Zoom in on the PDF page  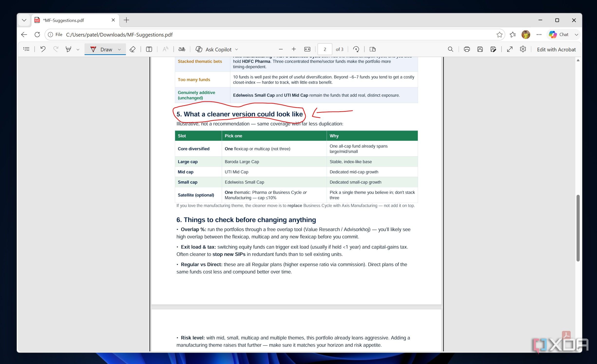coord(294,49)
